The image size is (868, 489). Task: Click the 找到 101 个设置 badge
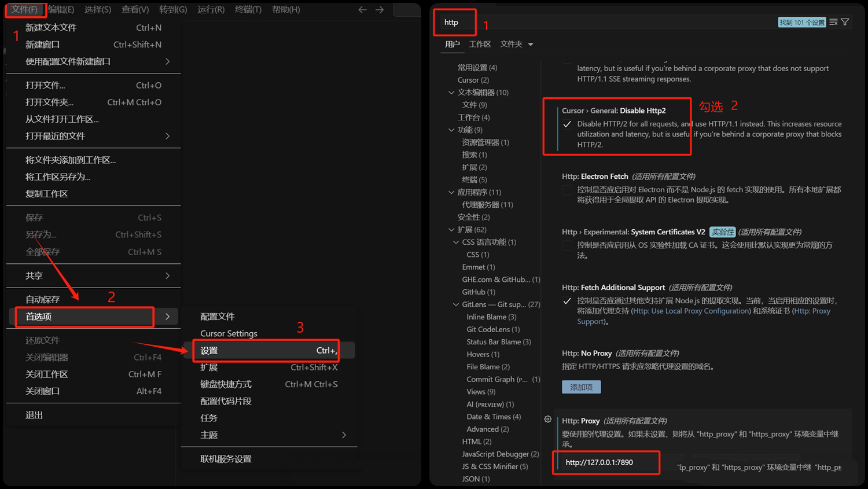click(801, 23)
